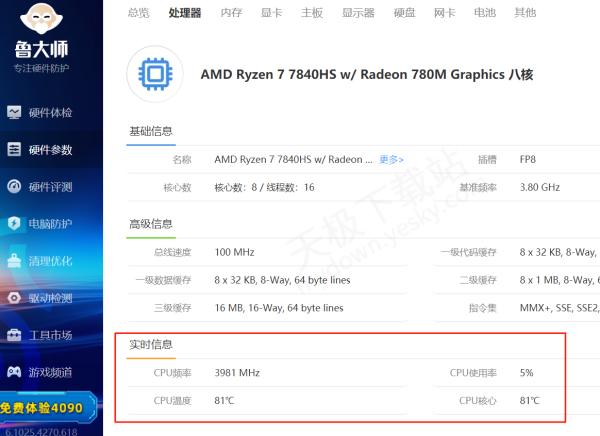Switch to 内存 tab
Image resolution: width=600 pixels, height=436 pixels.
232,13
